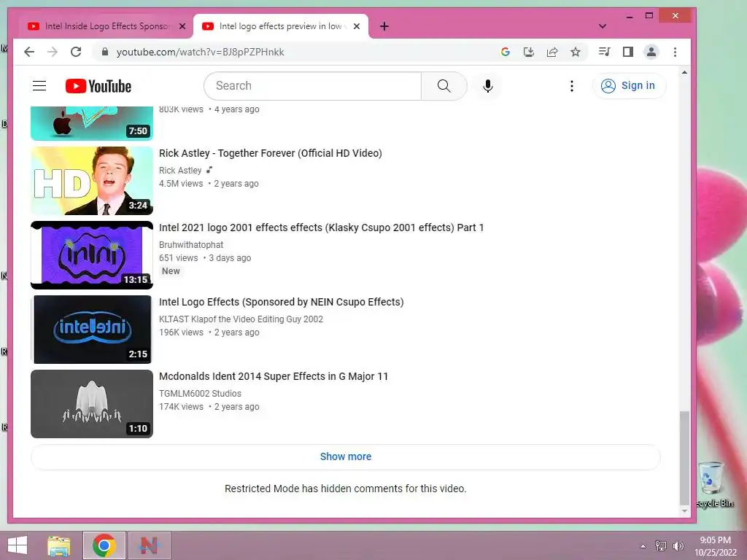Click '196K views' text
The width and height of the screenshot is (747, 560).
click(x=181, y=332)
